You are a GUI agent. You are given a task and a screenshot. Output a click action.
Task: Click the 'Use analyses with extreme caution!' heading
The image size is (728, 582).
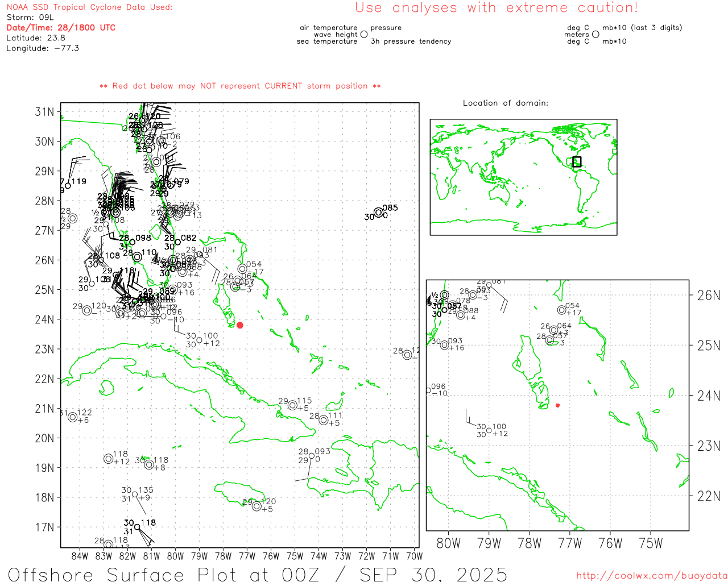496,8
